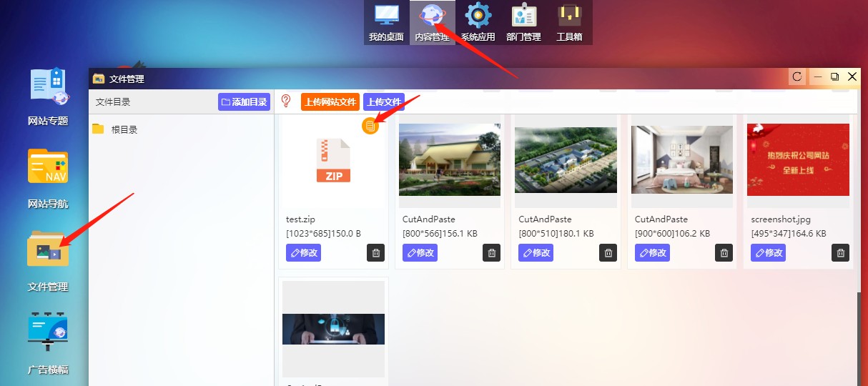Screen dimensions: 868x386
Task: Click the [800*510]180.1 KB size text
Action: [x=556, y=234]
